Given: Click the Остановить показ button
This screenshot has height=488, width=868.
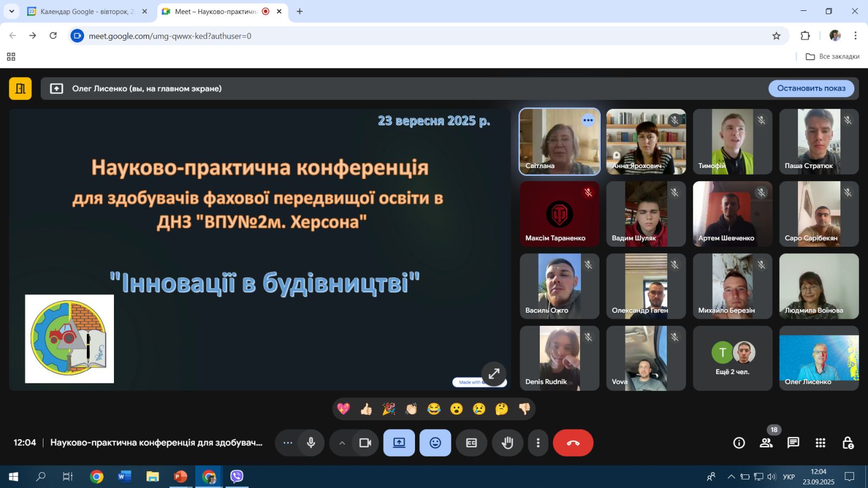Looking at the screenshot, I should [x=811, y=88].
